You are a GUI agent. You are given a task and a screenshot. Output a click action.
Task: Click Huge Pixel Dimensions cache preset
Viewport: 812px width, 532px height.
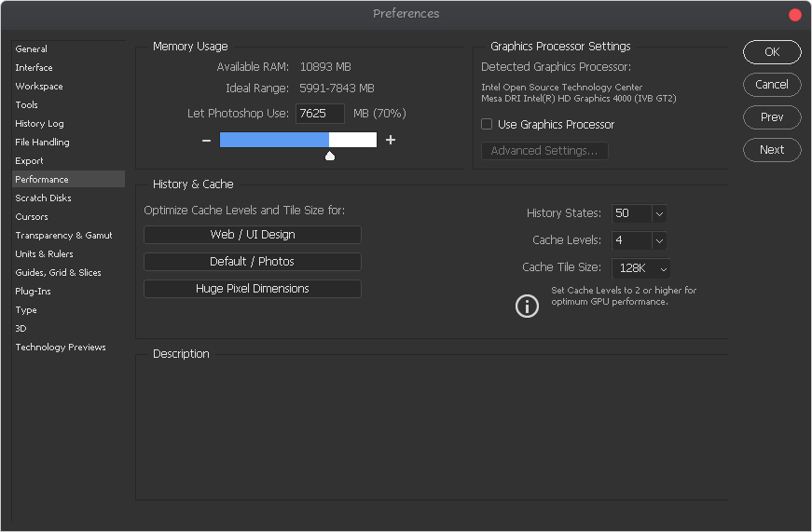253,288
